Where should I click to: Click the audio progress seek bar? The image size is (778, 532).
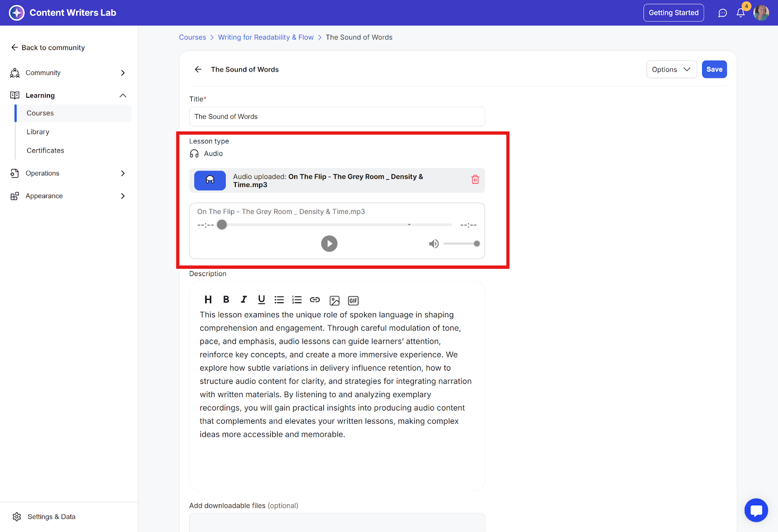[337, 224]
